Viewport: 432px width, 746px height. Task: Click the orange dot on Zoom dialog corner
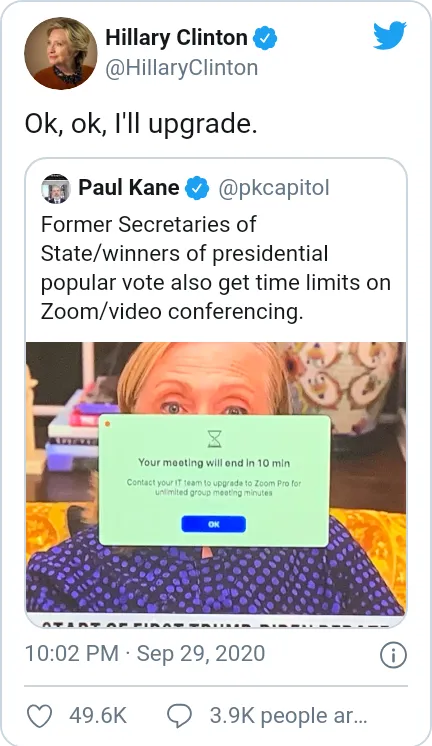coord(107,424)
